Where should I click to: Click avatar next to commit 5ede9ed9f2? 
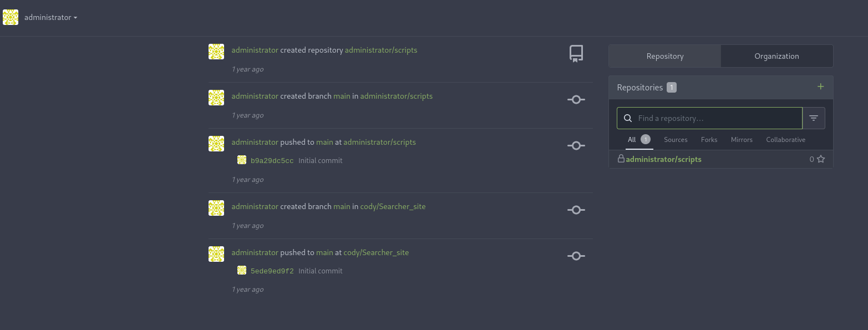pos(242,271)
